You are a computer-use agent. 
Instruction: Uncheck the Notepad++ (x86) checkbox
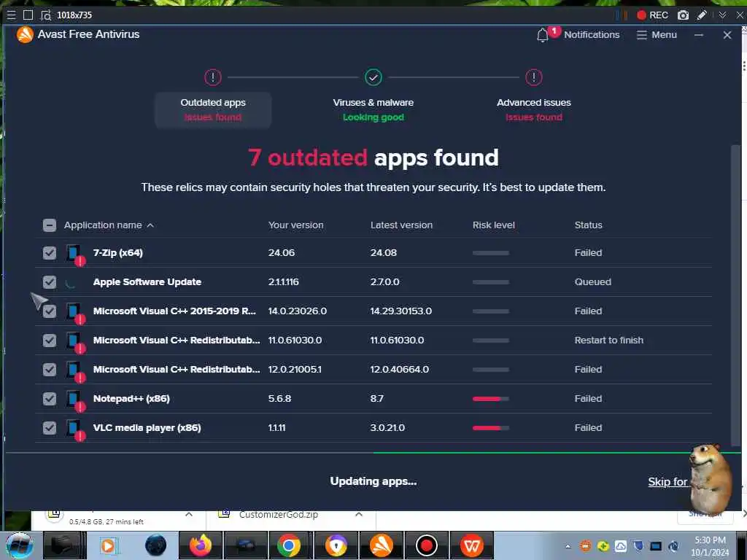pos(50,399)
